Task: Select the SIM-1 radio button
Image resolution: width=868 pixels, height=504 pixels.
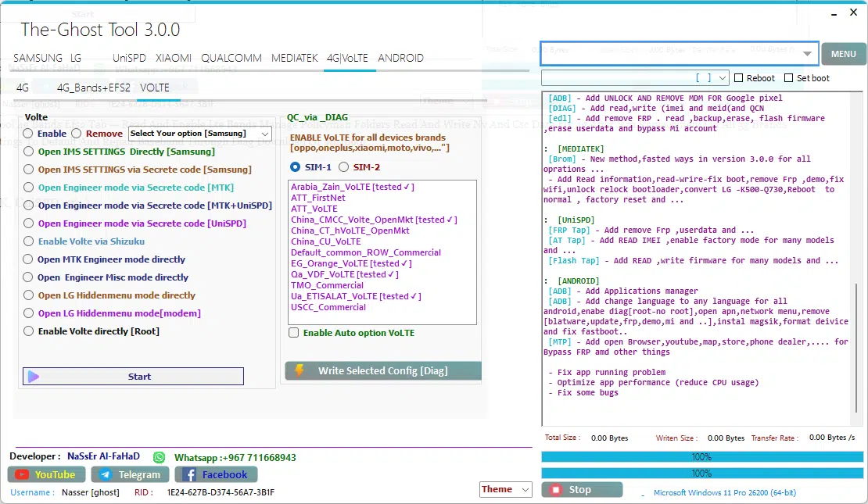Action: (x=295, y=167)
